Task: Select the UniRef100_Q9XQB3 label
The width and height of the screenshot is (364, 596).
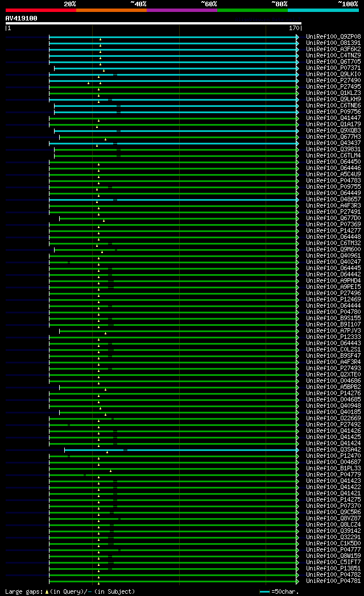Action: click(x=334, y=130)
